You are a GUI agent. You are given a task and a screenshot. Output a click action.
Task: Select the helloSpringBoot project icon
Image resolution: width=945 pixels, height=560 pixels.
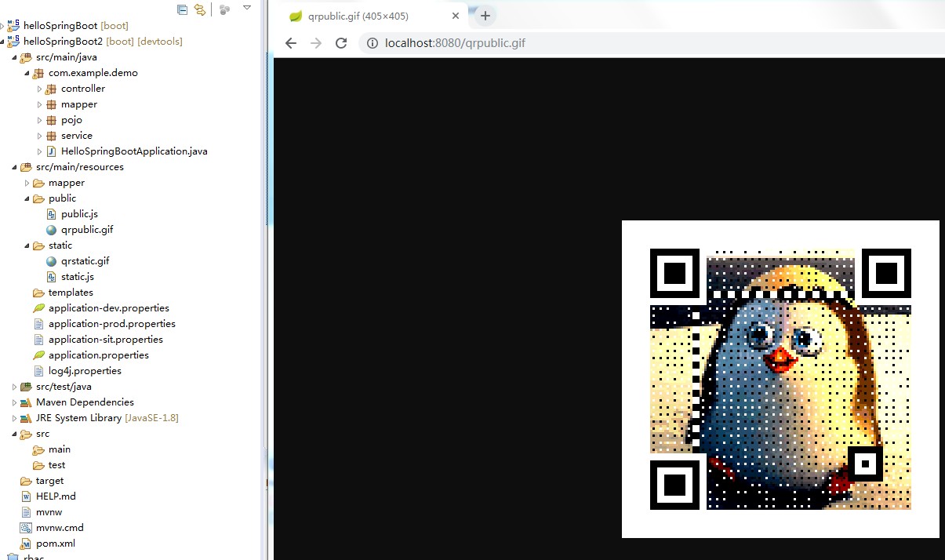click(x=13, y=25)
